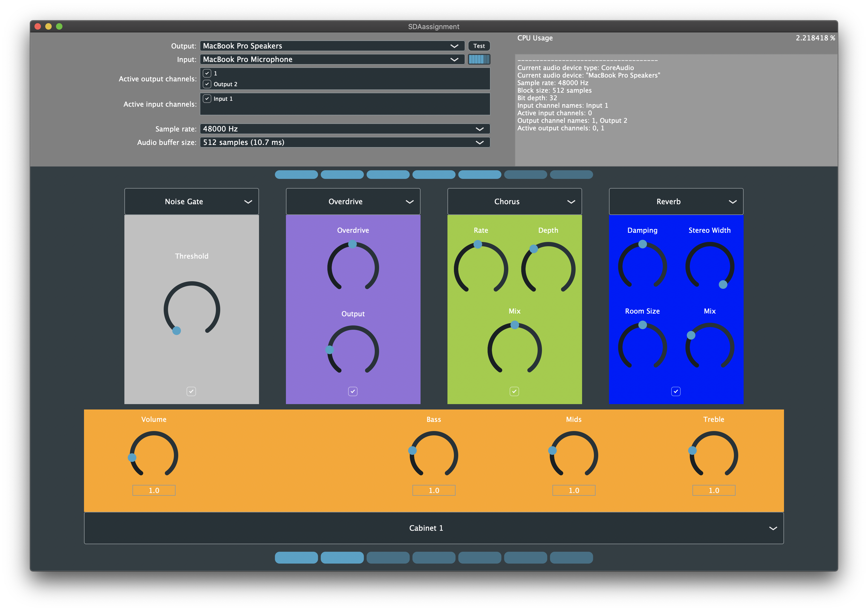Image resolution: width=868 pixels, height=611 pixels.
Task: Click the Bass value field
Action: click(x=434, y=490)
